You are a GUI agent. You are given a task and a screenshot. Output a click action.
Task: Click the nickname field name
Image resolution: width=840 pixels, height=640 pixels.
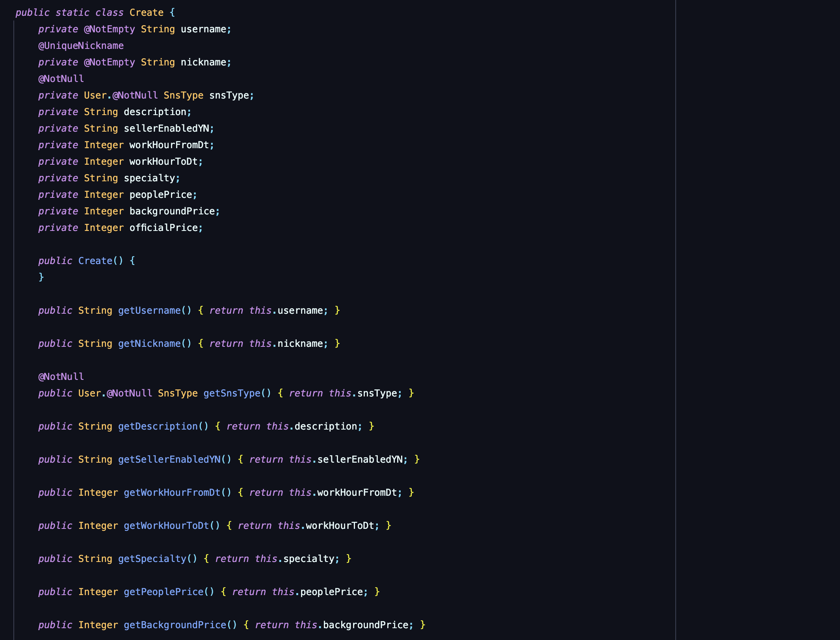point(203,62)
